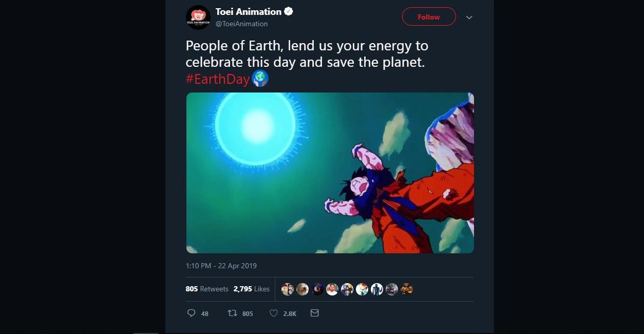This screenshot has height=334, width=644.
Task: Like the tweet with the heart icon
Action: tap(274, 313)
